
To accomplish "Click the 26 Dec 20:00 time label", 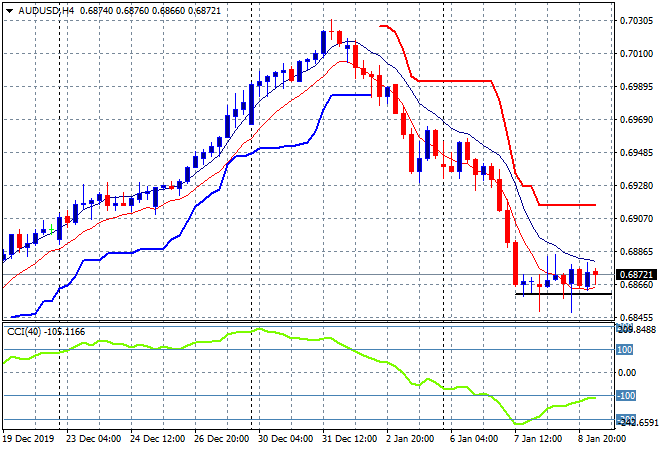I will pos(221,439).
